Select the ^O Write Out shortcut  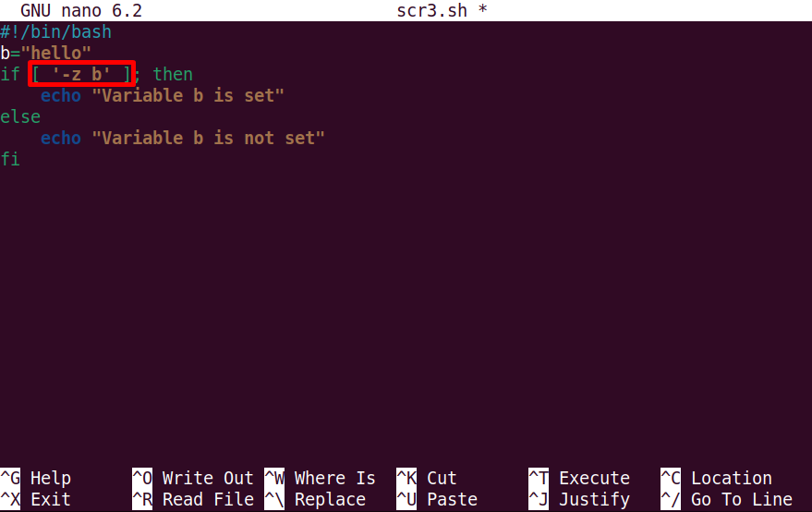coord(193,478)
